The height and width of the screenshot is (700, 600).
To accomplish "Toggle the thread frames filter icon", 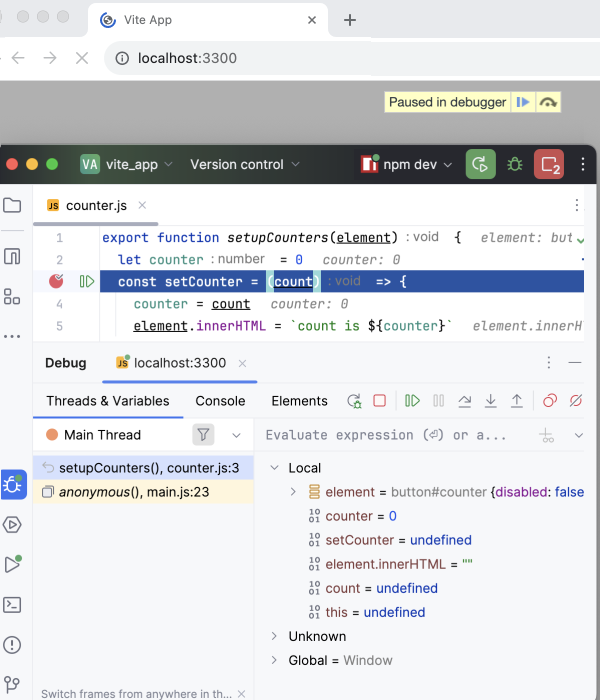I will [x=203, y=434].
